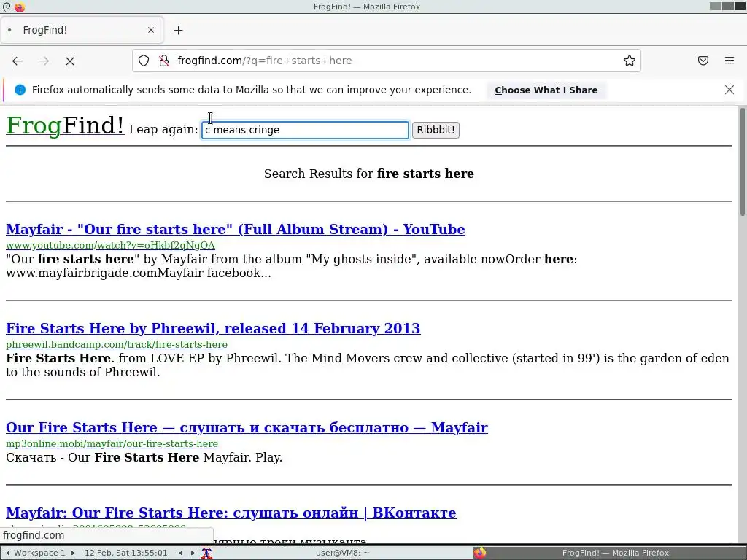This screenshot has width=747, height=560.
Task: View insecure connection padlock details
Action: [164, 61]
